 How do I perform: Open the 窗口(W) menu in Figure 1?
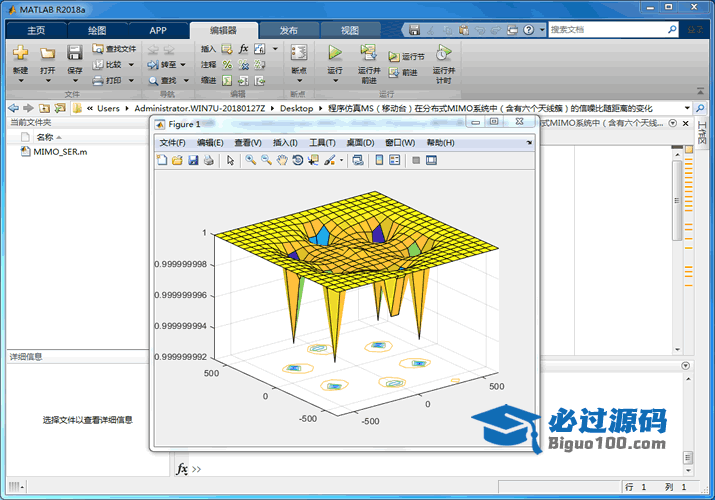400,143
